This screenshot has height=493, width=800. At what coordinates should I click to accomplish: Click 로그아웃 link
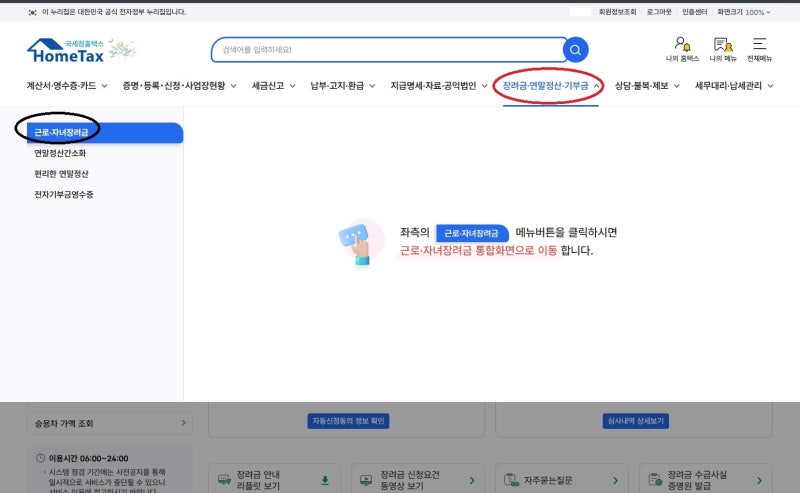(659, 12)
